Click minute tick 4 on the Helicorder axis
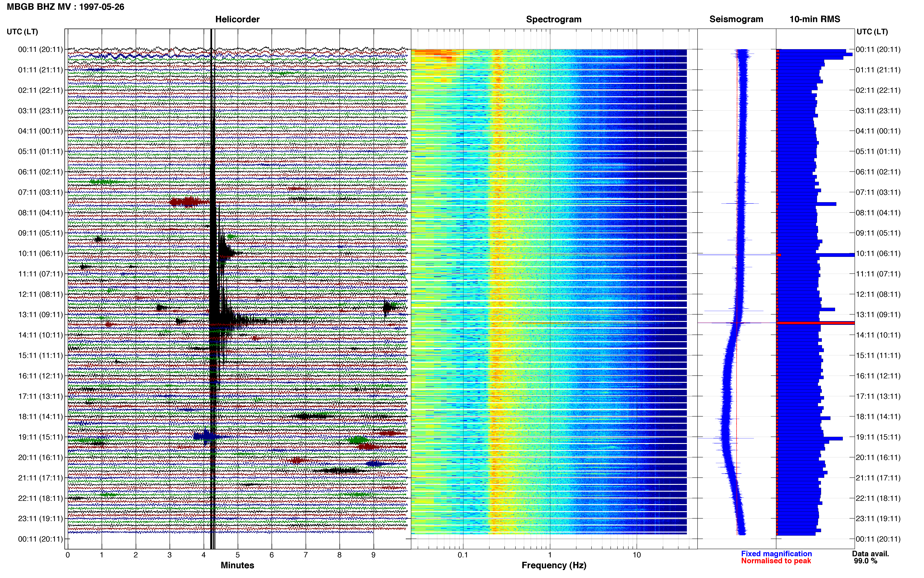 click(204, 555)
